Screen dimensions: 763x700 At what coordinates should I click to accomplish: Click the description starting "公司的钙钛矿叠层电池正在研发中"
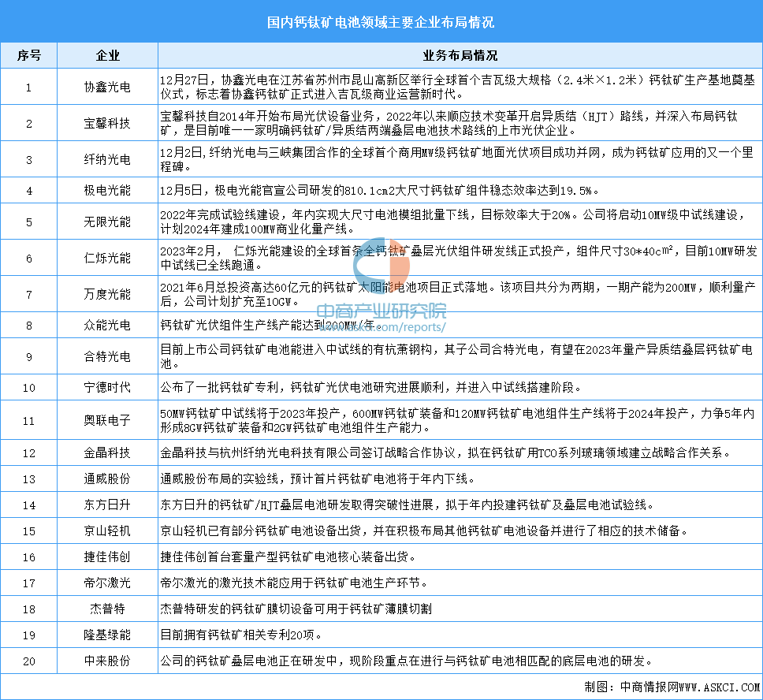407,661
